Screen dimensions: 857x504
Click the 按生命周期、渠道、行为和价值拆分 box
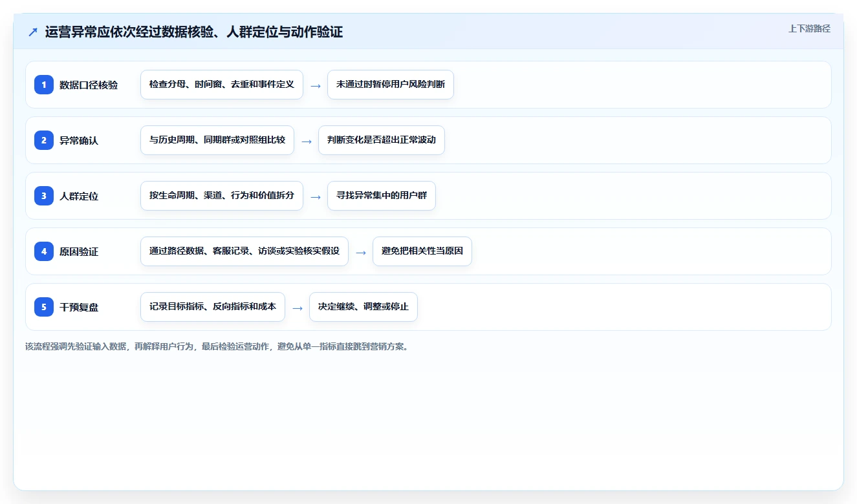[x=222, y=196]
